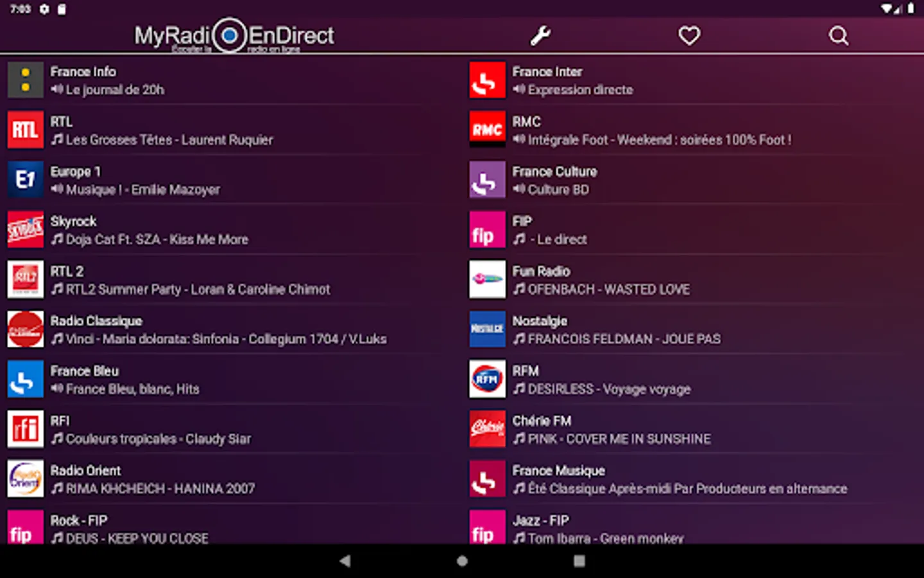Image resolution: width=924 pixels, height=578 pixels.
Task: Click 'Les Grosses Têtes - Laurent Ruquier'
Action: pyautogui.click(x=169, y=140)
